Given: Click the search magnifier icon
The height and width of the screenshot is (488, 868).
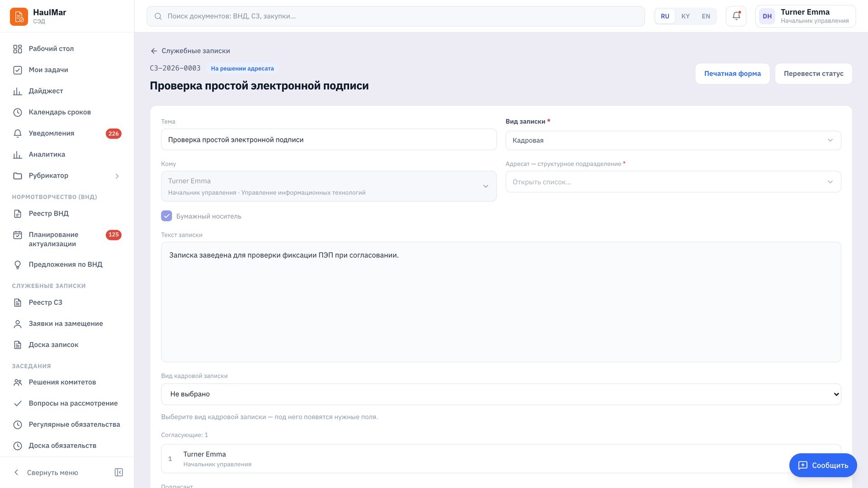Looking at the screenshot, I should coord(158,16).
